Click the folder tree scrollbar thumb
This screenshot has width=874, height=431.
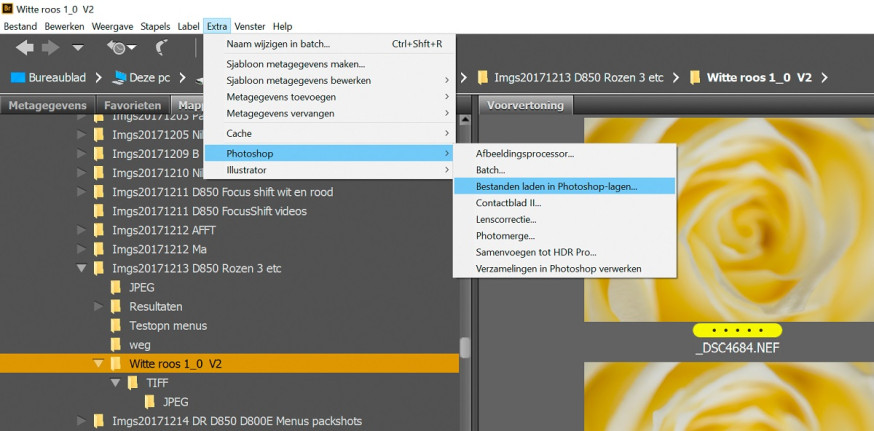464,347
